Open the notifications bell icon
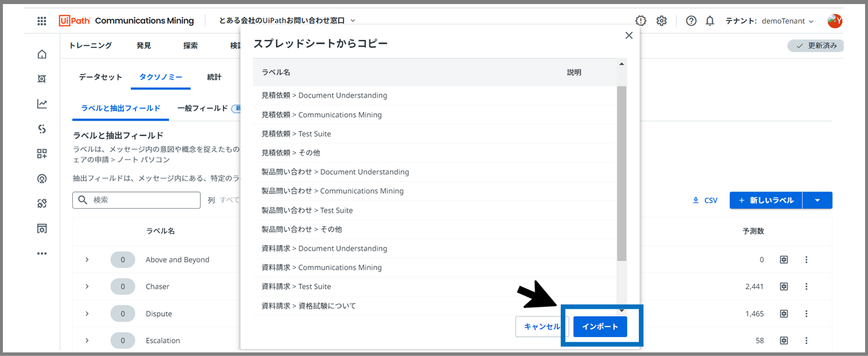 (x=710, y=21)
